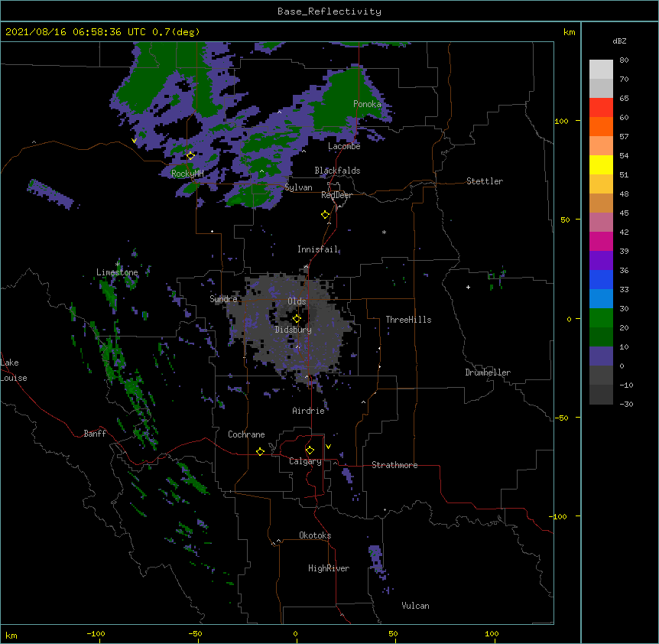Click the Limestone label
The image size is (659, 644).
(x=117, y=272)
